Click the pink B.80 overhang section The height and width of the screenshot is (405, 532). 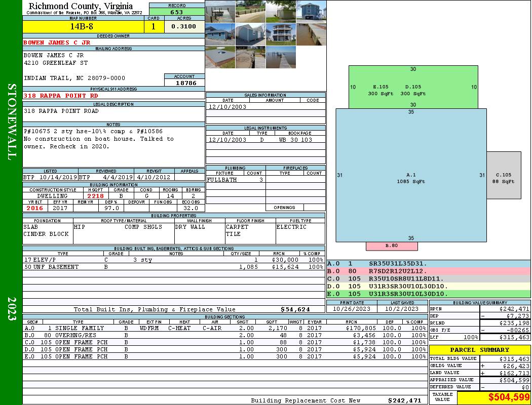[392, 246]
